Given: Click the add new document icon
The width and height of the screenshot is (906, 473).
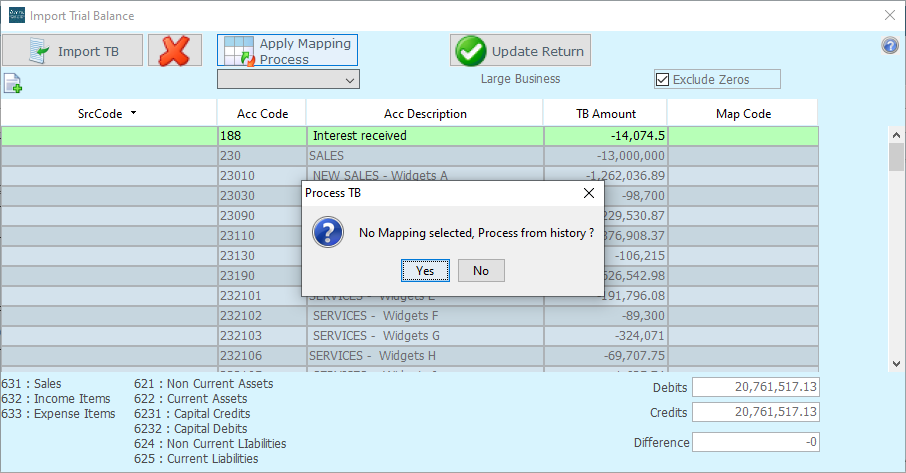Looking at the screenshot, I should [x=13, y=83].
